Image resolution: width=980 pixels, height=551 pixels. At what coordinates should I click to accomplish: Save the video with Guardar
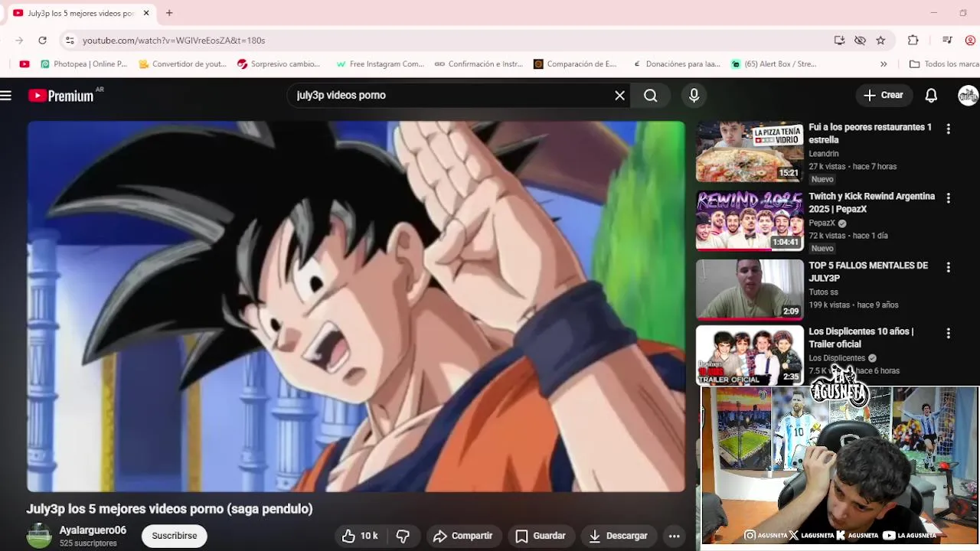[541, 536]
